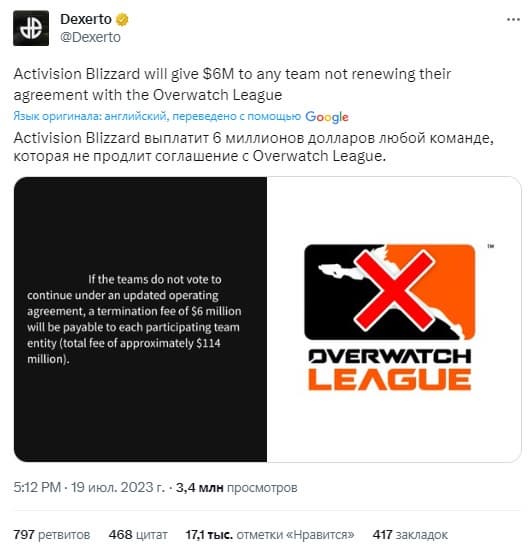Open the 5:12 PM timestamp link
Screen dimensions: 531x552
tap(37, 488)
